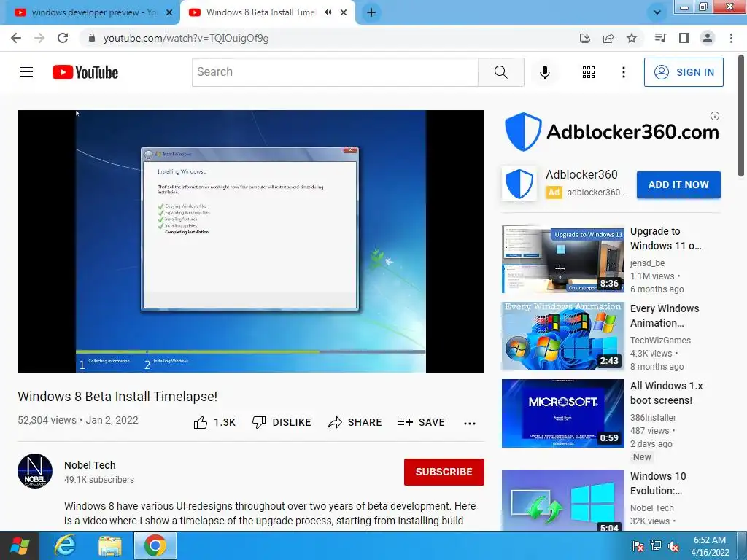Like the video with thumbs up
The width and height of the screenshot is (747, 560).
point(214,422)
